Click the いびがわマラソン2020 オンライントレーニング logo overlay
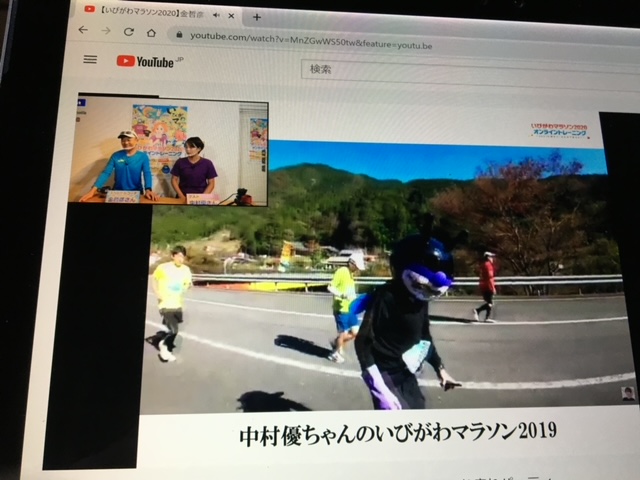Image resolution: width=640 pixels, height=480 pixels. pyautogui.click(x=560, y=130)
